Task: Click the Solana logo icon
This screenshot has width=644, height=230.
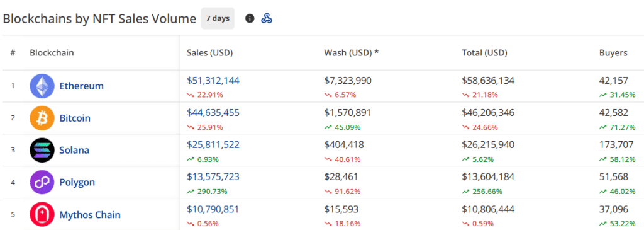Action: [42, 150]
